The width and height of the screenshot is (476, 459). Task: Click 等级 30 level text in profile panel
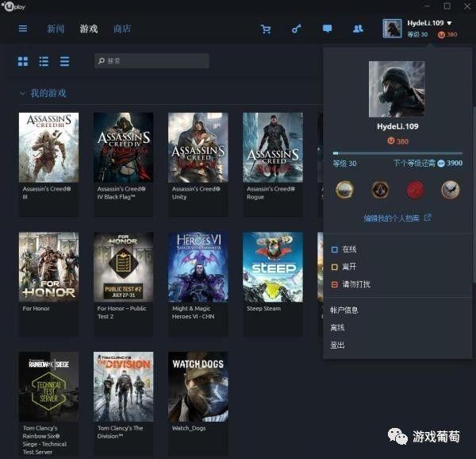tap(344, 164)
